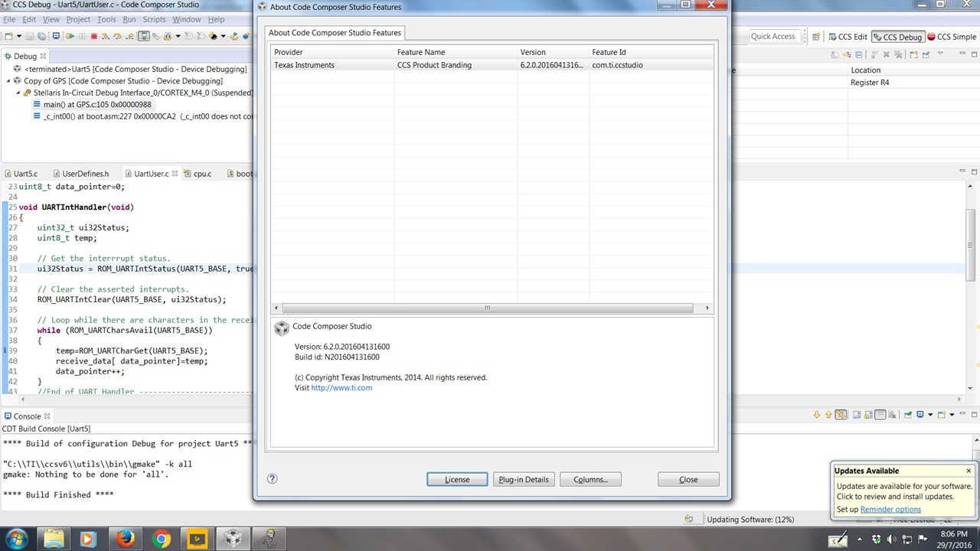The image size is (980, 551).
Task: Click the License button
Action: point(457,479)
